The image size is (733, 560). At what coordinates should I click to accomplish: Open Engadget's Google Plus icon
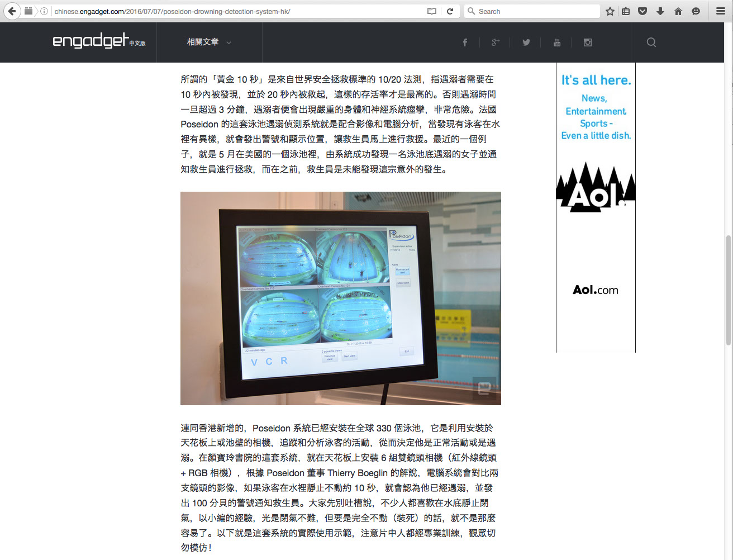pyautogui.click(x=495, y=42)
